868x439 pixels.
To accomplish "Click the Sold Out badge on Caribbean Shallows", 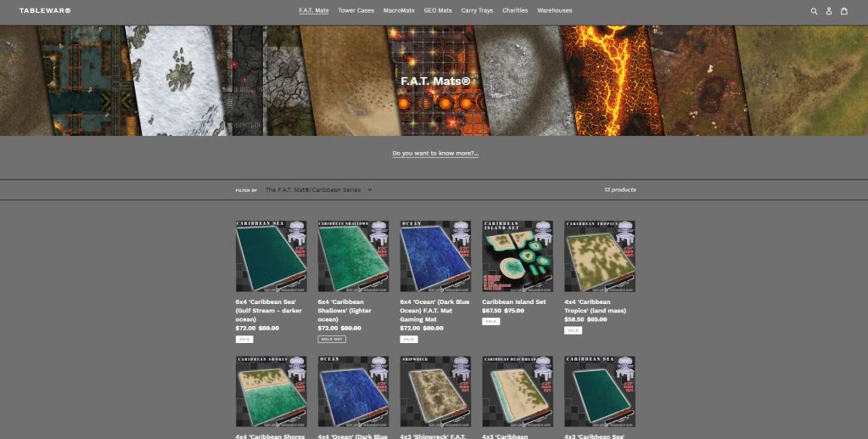I will click(x=332, y=339).
